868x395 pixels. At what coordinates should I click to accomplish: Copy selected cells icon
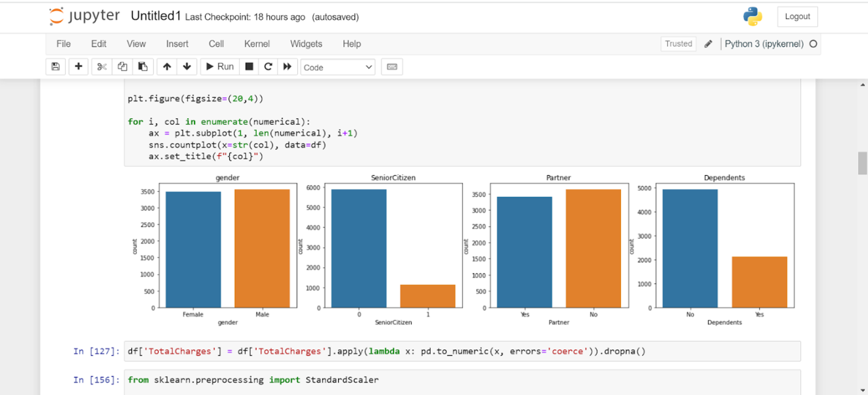122,67
